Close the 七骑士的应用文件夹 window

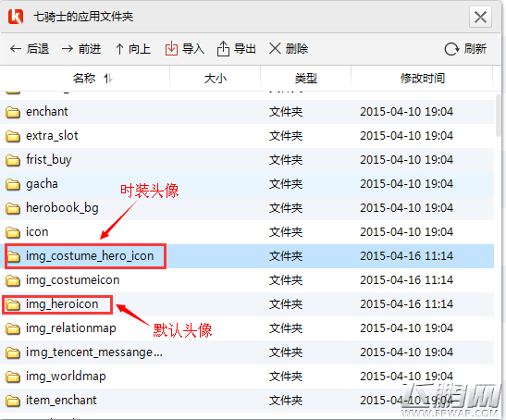[x=480, y=17]
